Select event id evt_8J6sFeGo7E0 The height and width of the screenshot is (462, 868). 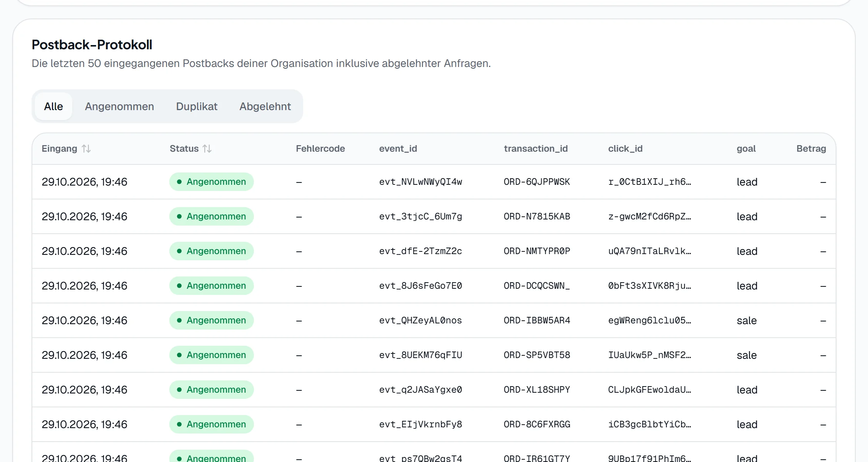click(421, 286)
